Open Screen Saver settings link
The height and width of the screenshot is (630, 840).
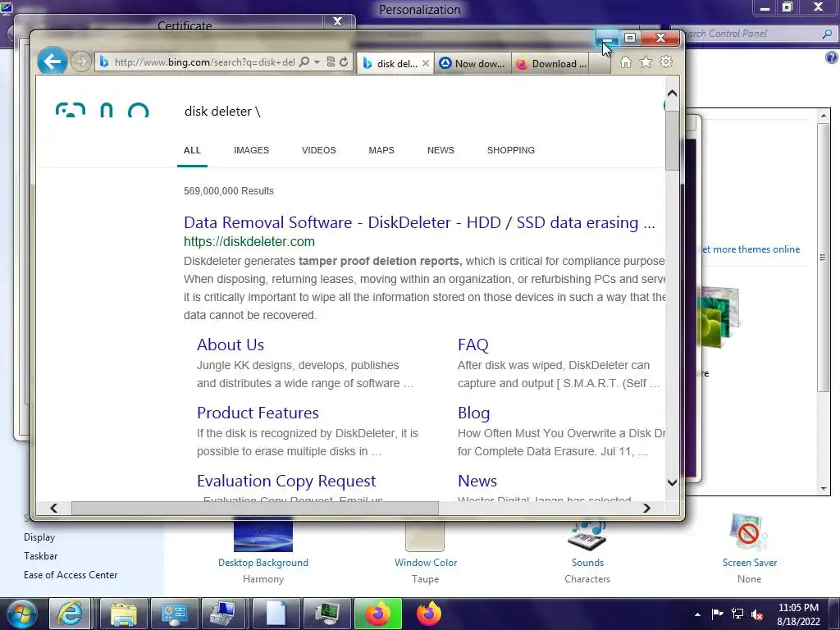coord(750,563)
